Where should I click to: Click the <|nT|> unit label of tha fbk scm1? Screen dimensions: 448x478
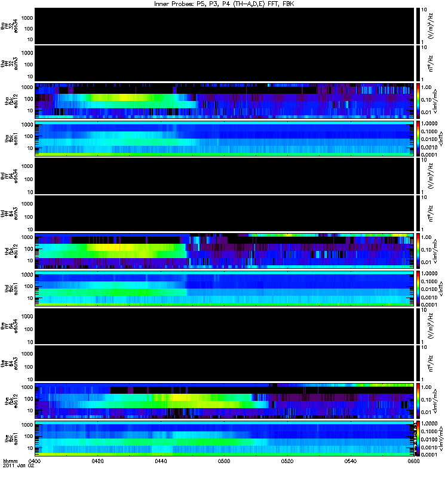click(x=441, y=139)
